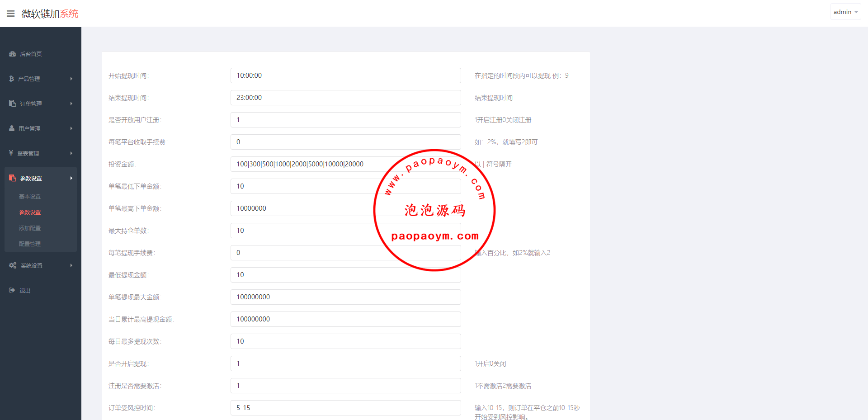Click the 投资金额 field with 100|300|500
This screenshot has height=420, width=868.
[346, 164]
